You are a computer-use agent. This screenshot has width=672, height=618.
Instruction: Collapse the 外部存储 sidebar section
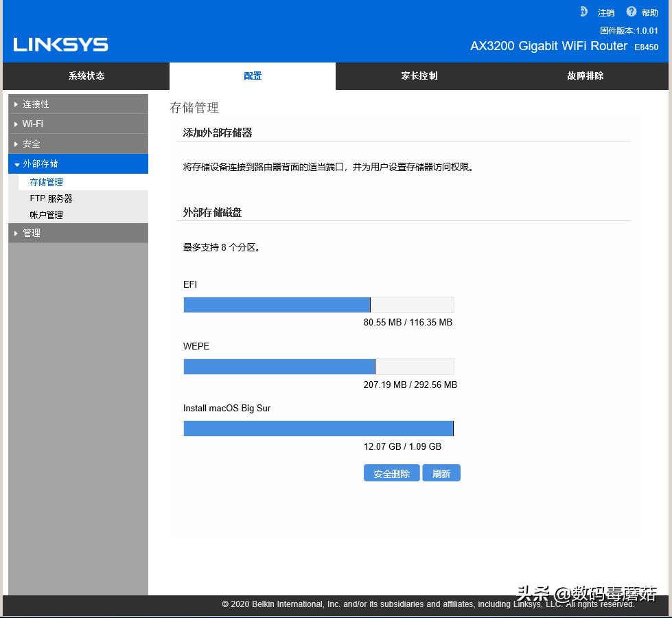point(78,164)
